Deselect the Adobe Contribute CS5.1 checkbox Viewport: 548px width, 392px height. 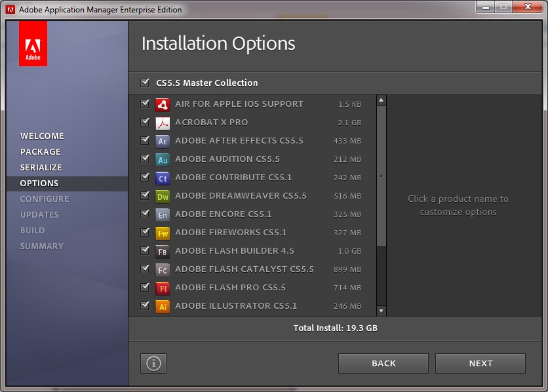point(145,178)
